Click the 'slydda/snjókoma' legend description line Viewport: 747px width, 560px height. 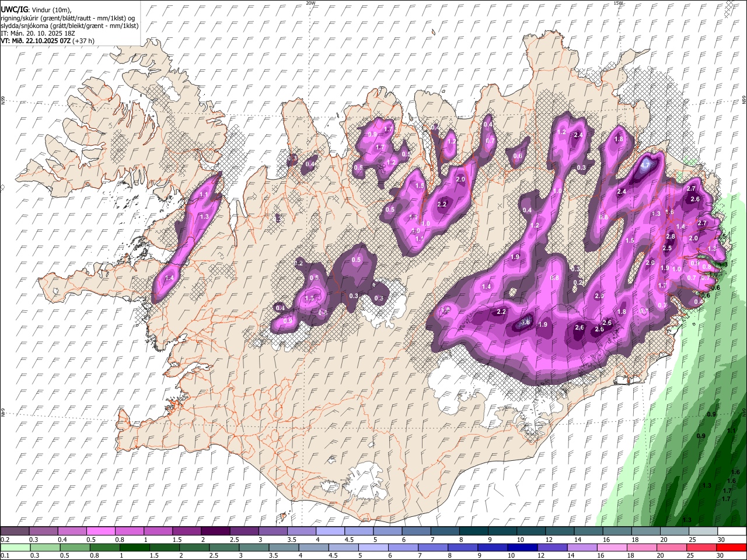69,26
